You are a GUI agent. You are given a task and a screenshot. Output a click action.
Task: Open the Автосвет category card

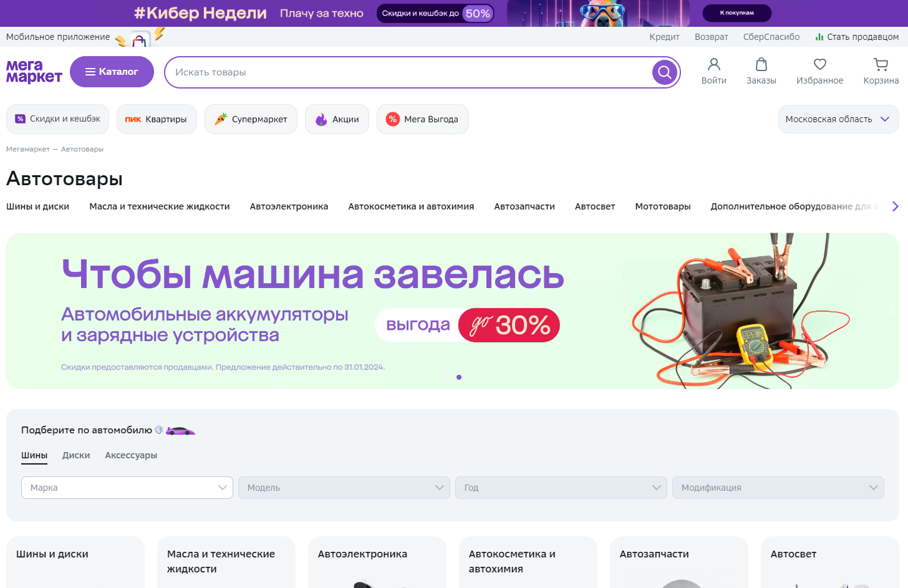830,562
